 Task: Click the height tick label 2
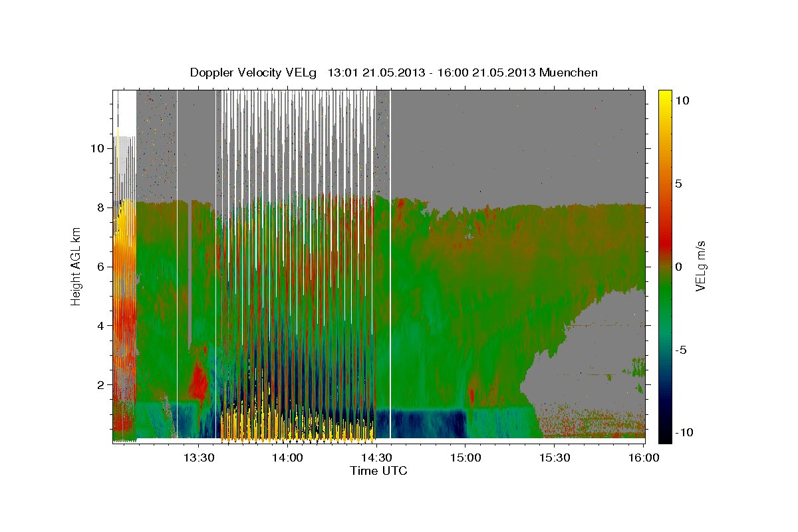pos(101,385)
